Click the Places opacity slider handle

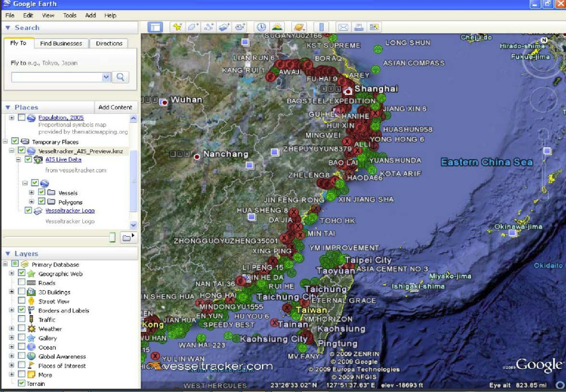pyautogui.click(x=112, y=237)
